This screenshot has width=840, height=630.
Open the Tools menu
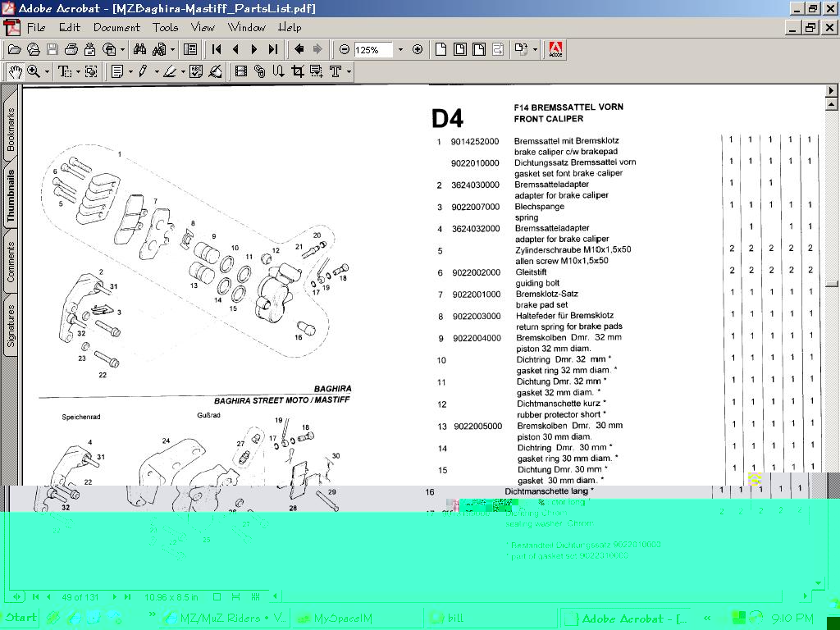tap(165, 27)
